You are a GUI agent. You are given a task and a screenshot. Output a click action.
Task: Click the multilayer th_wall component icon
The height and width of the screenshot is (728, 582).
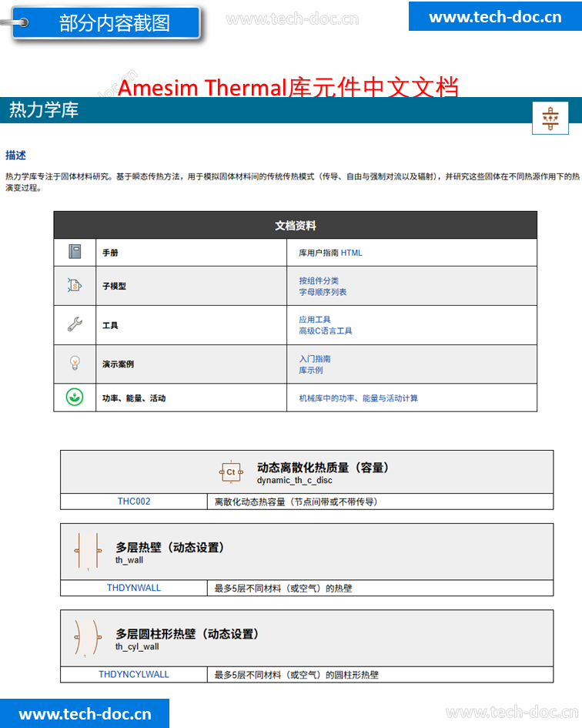(x=88, y=551)
